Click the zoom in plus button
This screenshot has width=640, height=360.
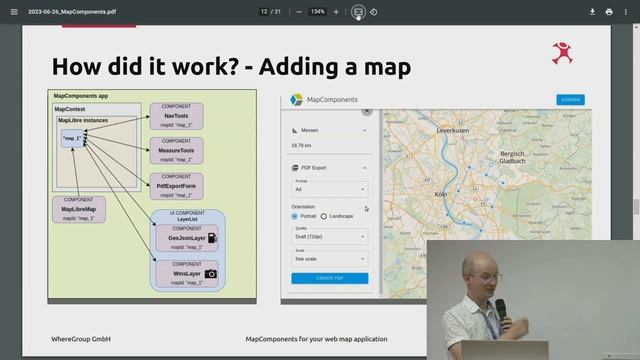336,12
